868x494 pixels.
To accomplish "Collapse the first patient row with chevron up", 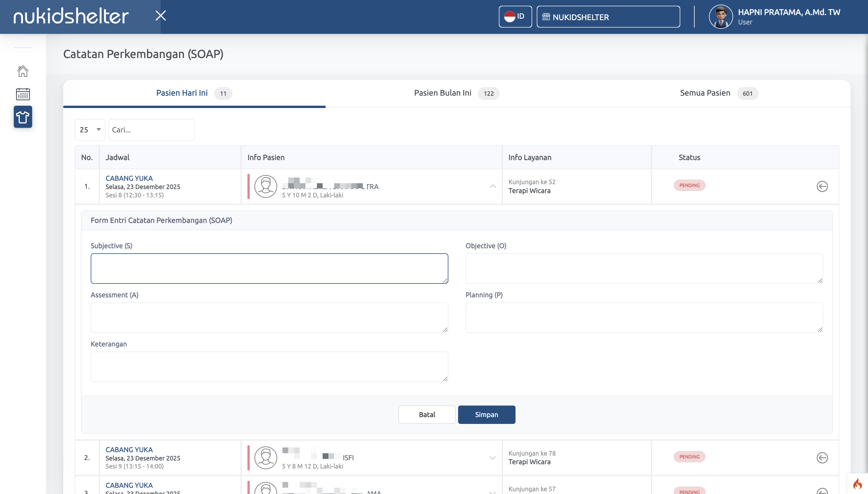I will [x=493, y=186].
